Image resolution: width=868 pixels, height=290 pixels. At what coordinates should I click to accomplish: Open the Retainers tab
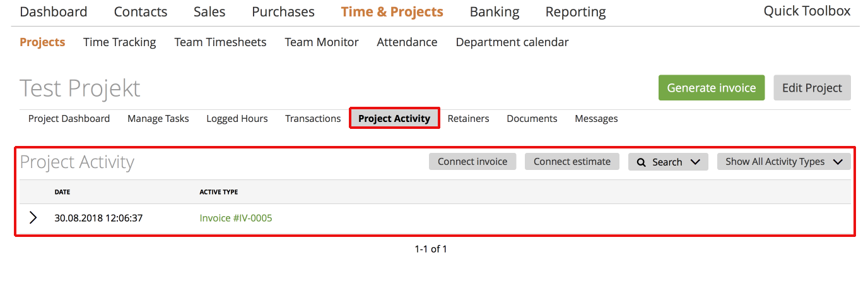[x=469, y=119]
